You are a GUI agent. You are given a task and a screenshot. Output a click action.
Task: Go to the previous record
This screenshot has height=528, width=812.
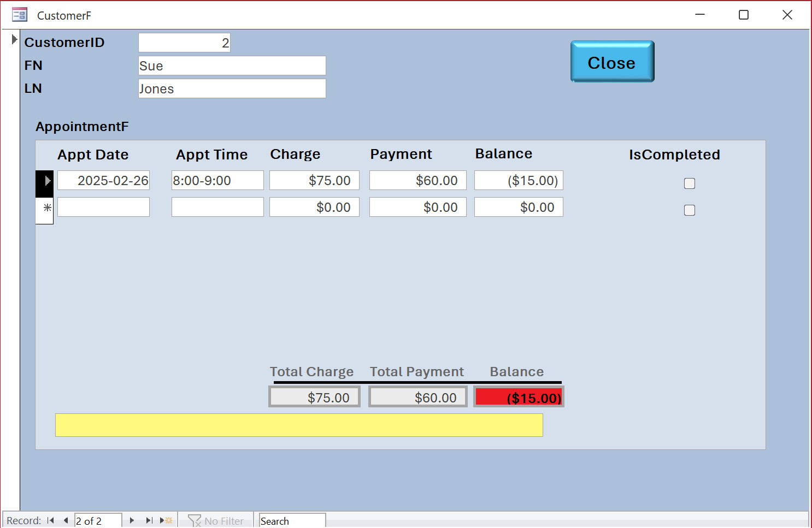(66, 520)
